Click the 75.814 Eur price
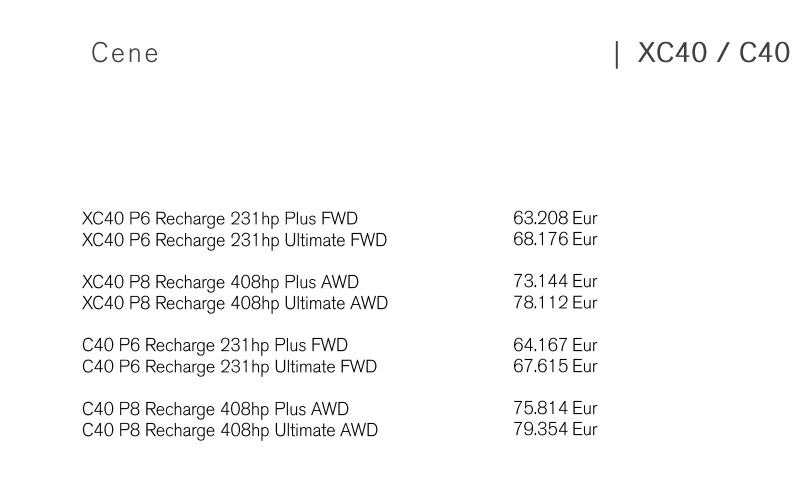Viewport: 811px width, 477px height. coord(555,408)
